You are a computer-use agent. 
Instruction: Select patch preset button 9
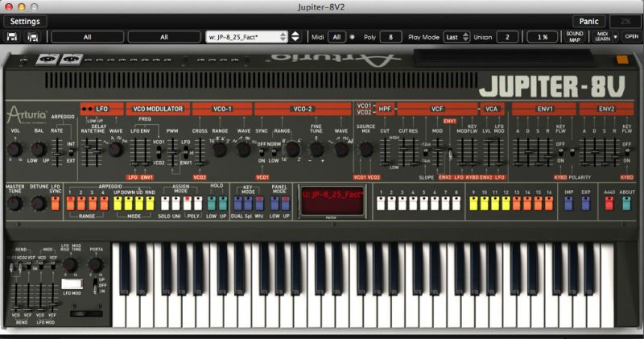pyautogui.click(x=473, y=204)
